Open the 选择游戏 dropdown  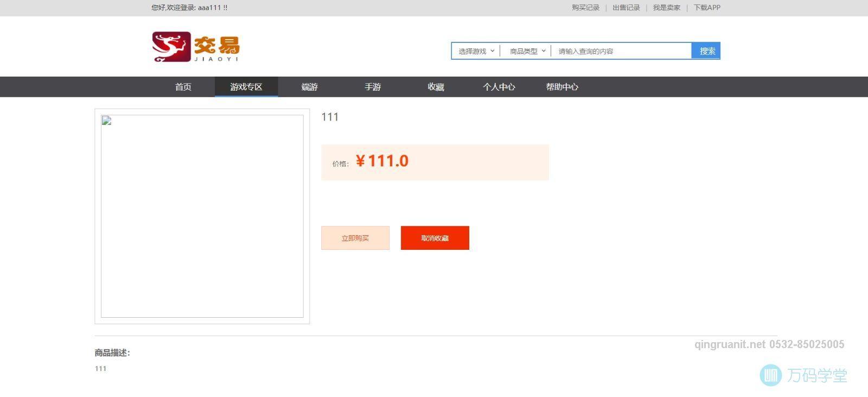click(x=476, y=51)
